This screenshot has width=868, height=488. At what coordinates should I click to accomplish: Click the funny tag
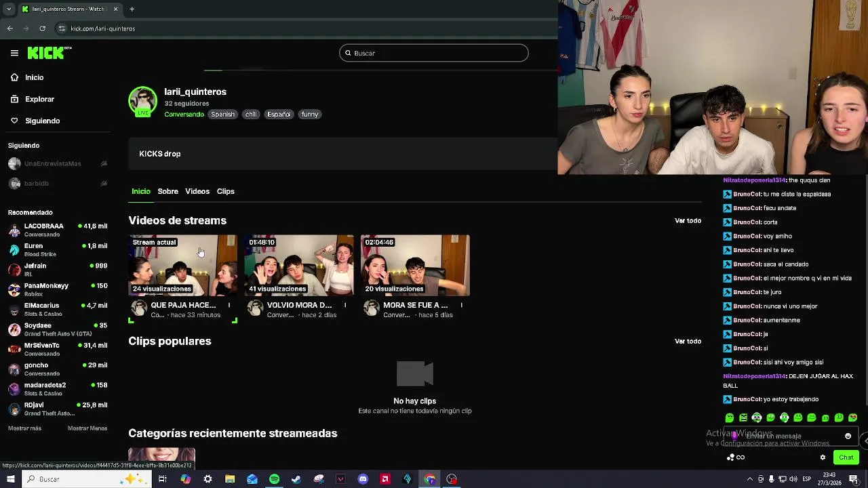point(310,115)
